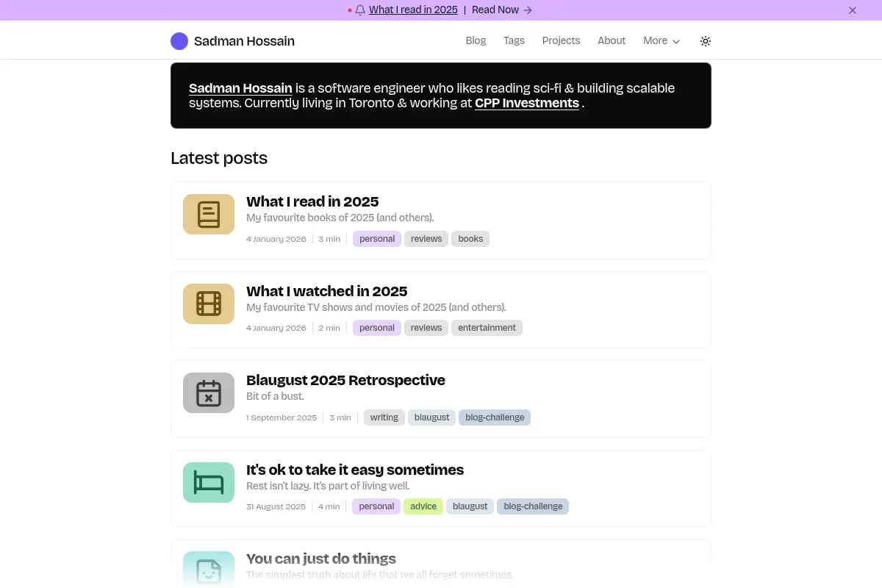Click the film strip icon for What I watched
Viewport: 882px width, 588px height.
click(x=209, y=304)
